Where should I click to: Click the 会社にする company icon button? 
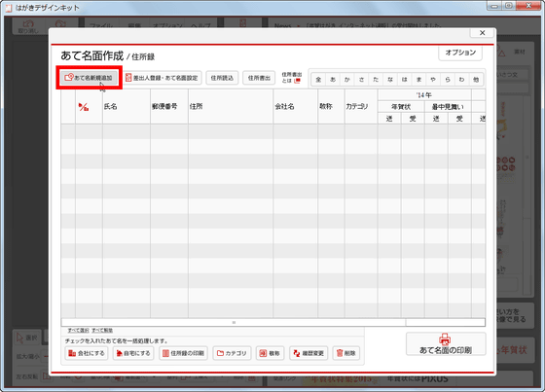87,353
